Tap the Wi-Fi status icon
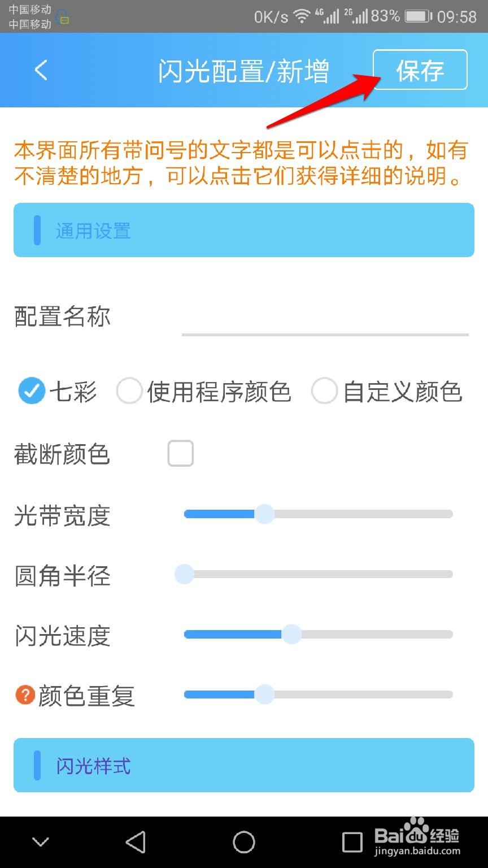 pos(303,16)
